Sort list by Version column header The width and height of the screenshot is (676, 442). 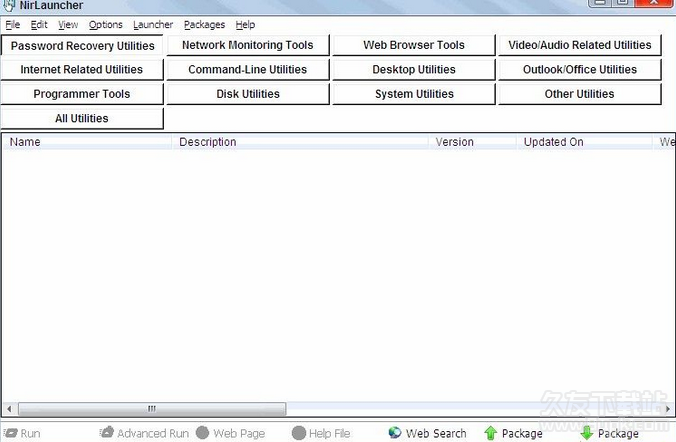pyautogui.click(x=473, y=142)
